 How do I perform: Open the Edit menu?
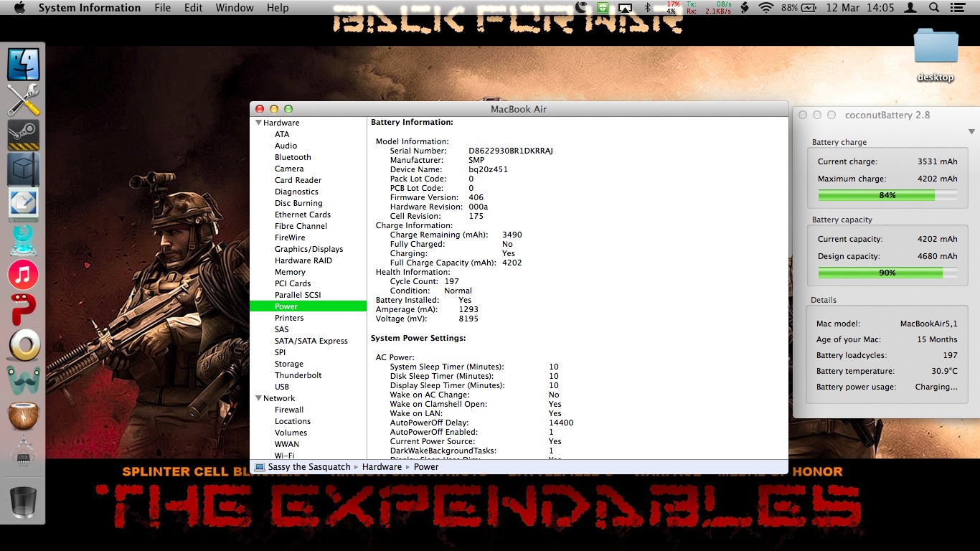point(193,8)
